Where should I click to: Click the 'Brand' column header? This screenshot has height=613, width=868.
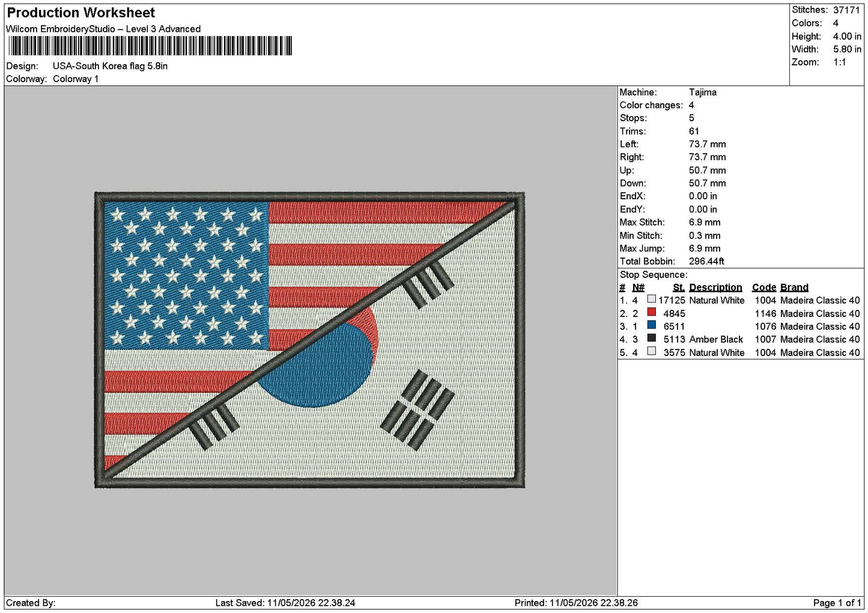click(794, 288)
